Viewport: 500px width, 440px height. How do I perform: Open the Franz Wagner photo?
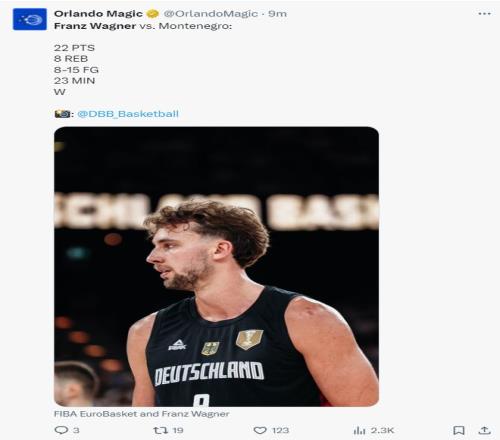(x=216, y=266)
